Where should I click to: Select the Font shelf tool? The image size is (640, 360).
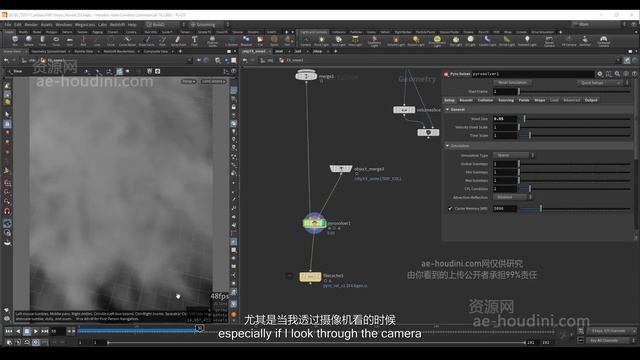click(194, 40)
